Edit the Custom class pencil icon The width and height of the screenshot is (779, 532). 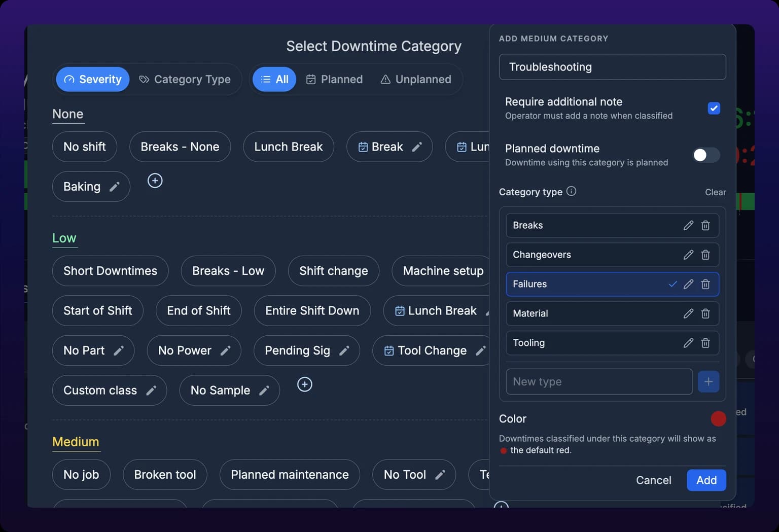[151, 391]
